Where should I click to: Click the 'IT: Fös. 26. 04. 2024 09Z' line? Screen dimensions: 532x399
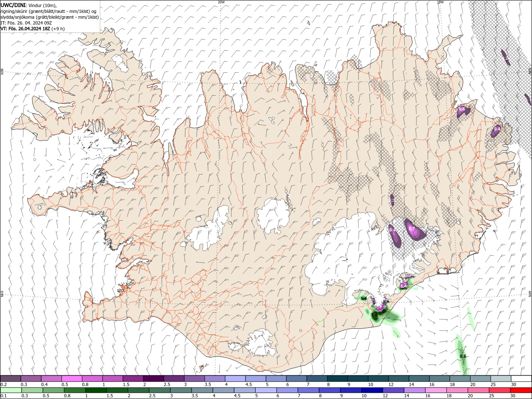point(26,23)
